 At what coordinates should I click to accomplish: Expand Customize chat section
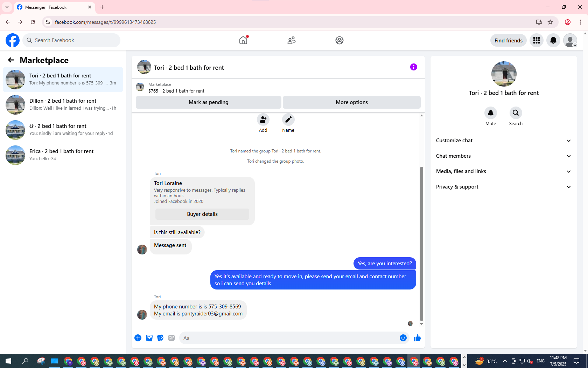click(504, 141)
